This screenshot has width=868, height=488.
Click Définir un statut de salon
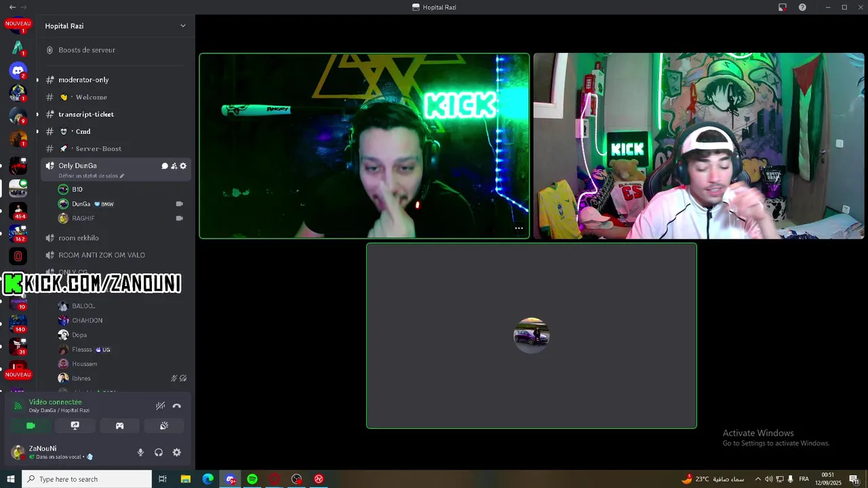pos(88,176)
